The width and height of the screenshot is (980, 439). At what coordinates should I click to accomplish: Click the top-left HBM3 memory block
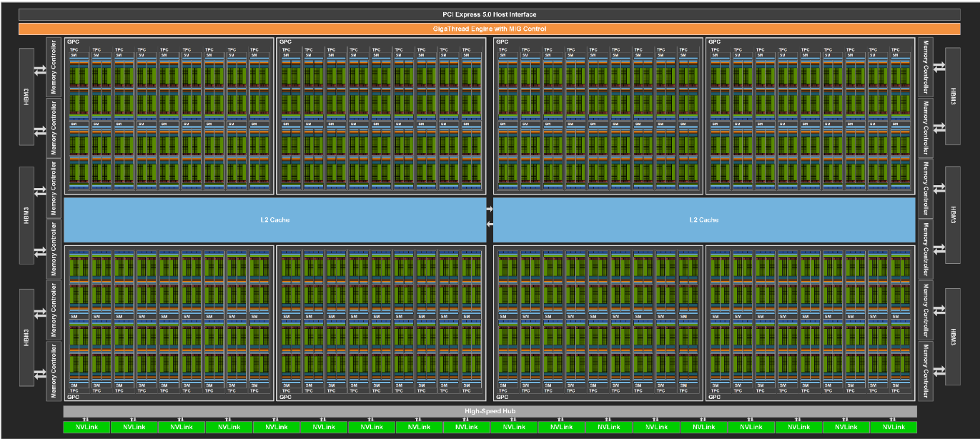tap(26, 97)
